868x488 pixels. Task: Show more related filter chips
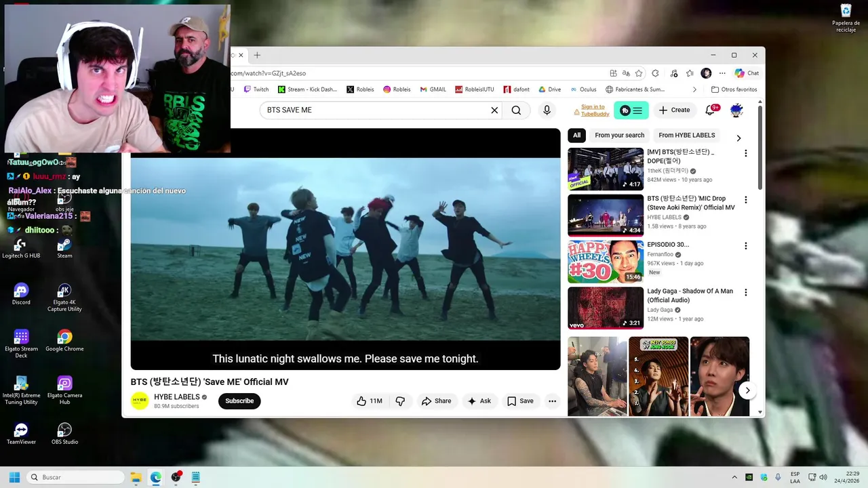tap(738, 138)
